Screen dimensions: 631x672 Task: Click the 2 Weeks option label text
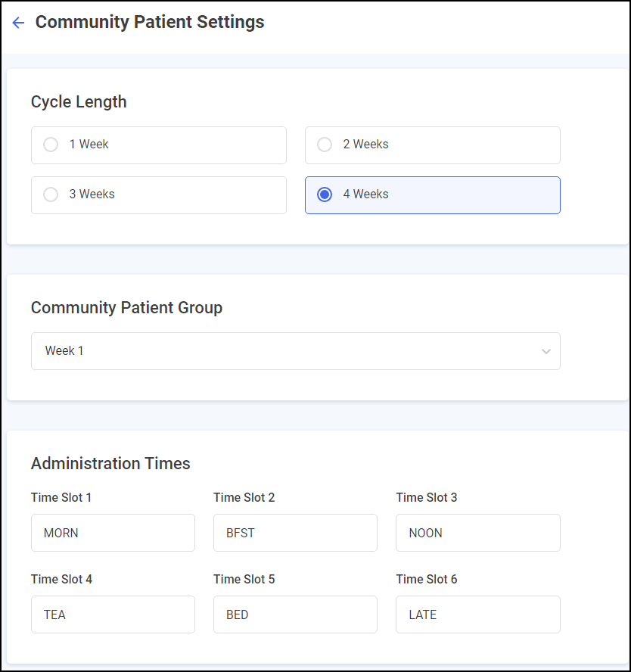pos(365,145)
